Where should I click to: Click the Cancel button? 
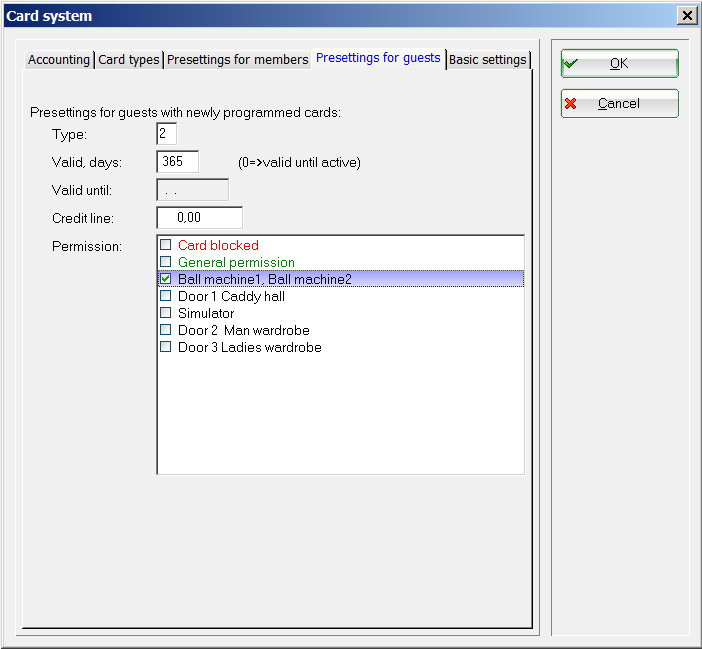click(x=620, y=103)
